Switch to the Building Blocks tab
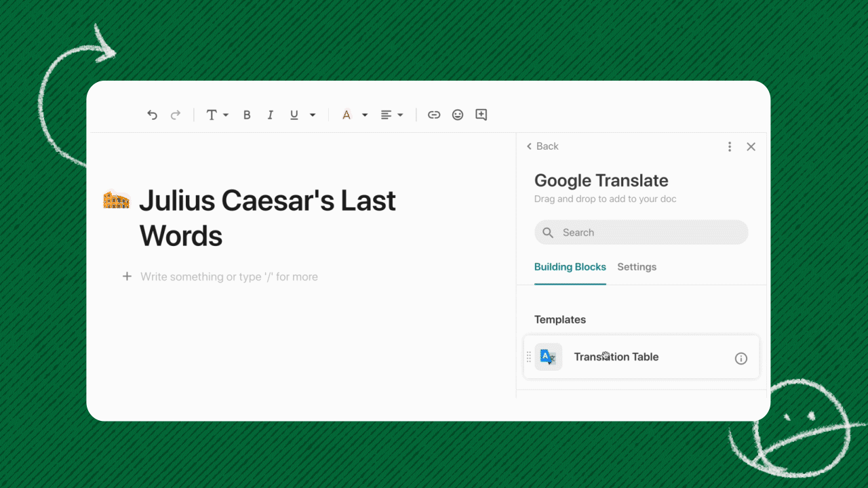This screenshot has height=488, width=868. (x=570, y=267)
